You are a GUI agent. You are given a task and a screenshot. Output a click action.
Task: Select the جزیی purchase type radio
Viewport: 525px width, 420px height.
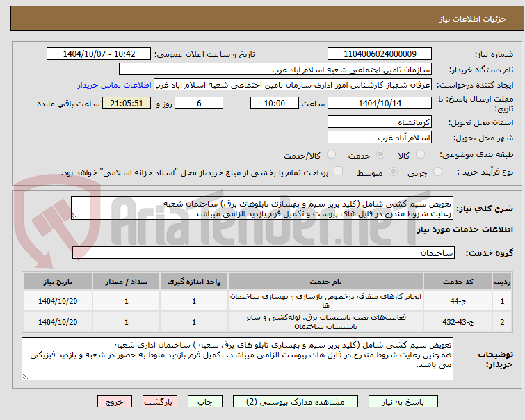[437, 172]
